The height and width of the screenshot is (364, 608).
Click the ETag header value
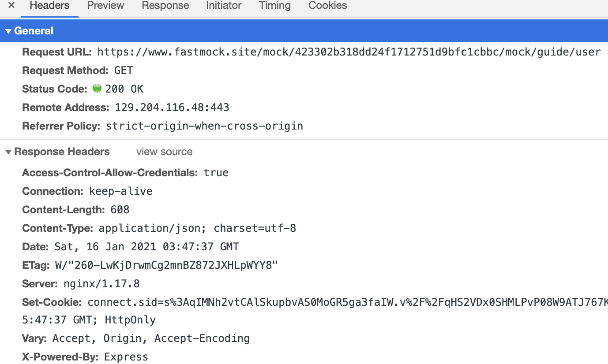click(x=185, y=265)
